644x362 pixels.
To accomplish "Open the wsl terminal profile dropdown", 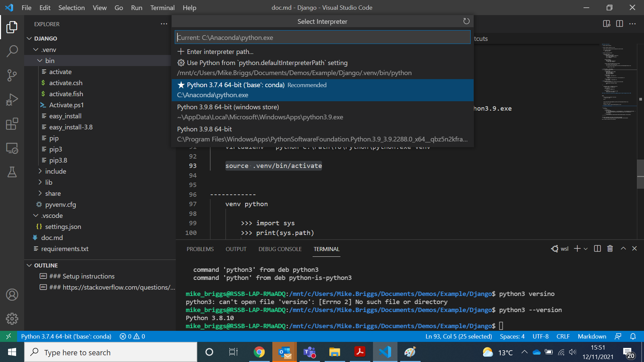I will coord(586,248).
